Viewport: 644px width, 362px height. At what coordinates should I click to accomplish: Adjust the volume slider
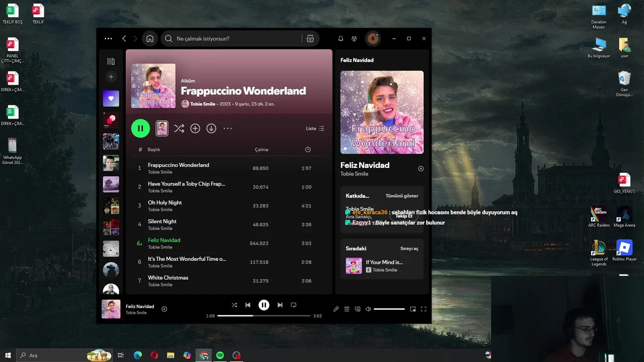389,309
